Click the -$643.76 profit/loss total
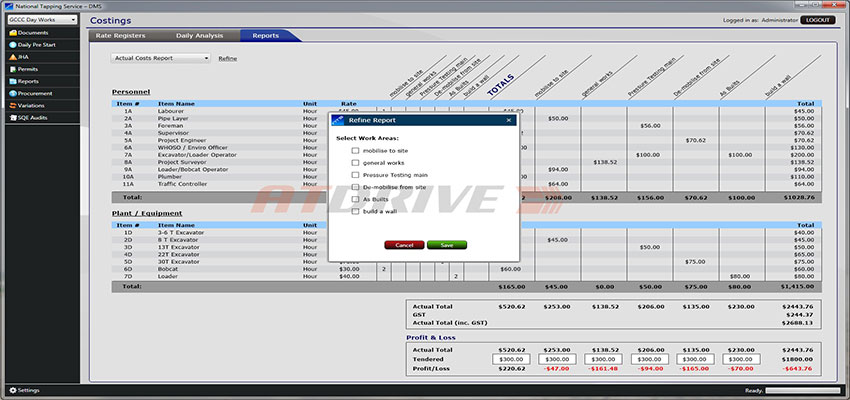This screenshot has height=400, width=850. click(797, 369)
